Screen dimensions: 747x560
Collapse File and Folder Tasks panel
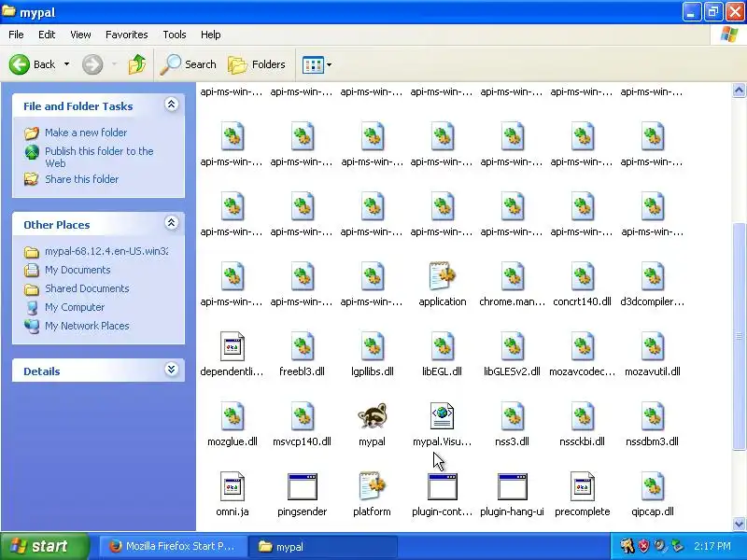[x=172, y=104]
